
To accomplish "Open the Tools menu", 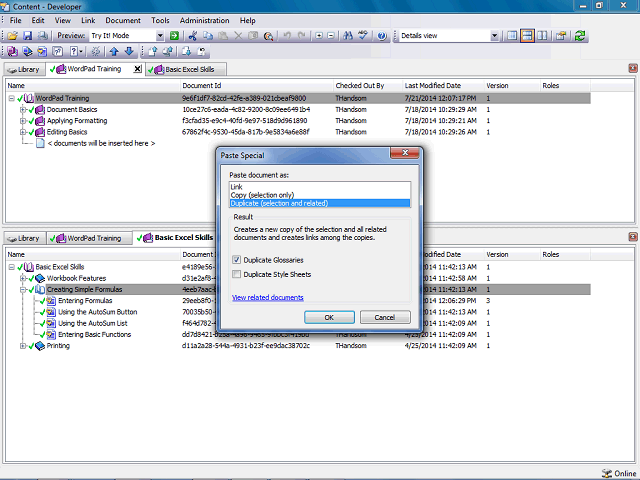I will [160, 20].
